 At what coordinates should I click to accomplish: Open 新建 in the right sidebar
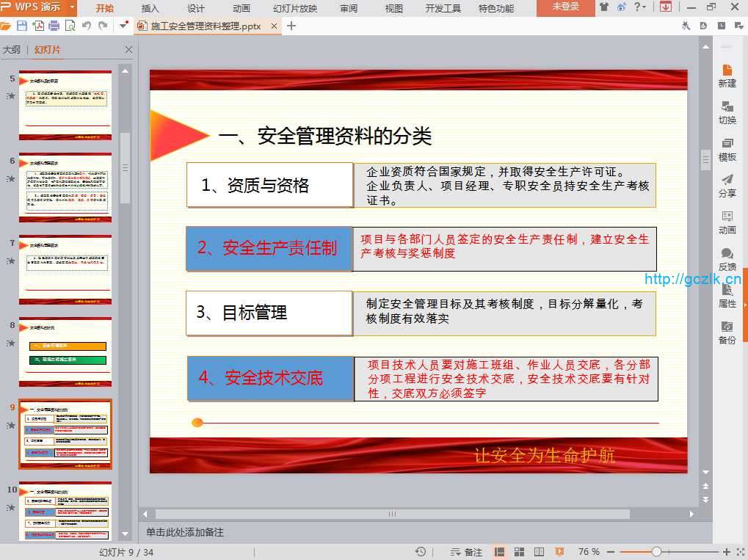727,75
